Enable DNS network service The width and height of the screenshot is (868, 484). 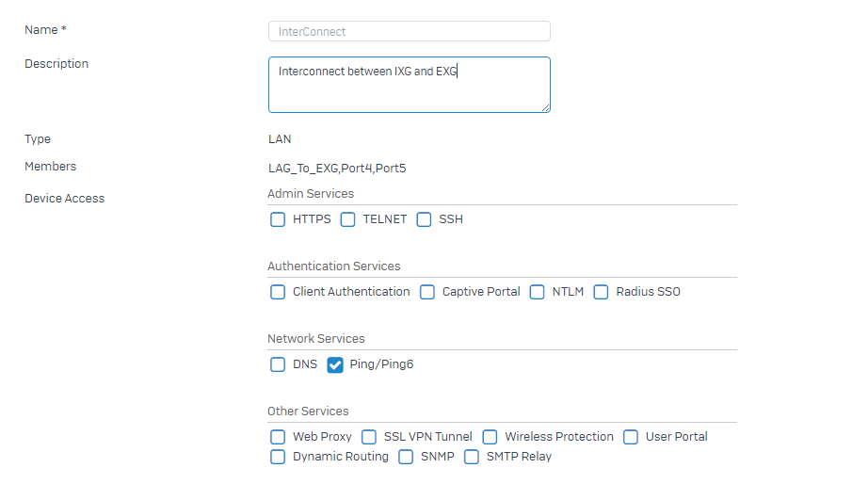278,365
